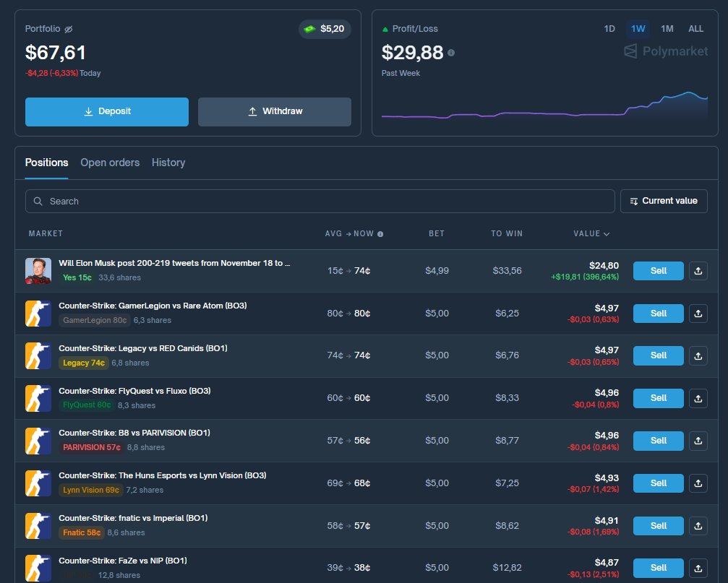
Task: Focus the positions Search field
Action: coord(320,202)
